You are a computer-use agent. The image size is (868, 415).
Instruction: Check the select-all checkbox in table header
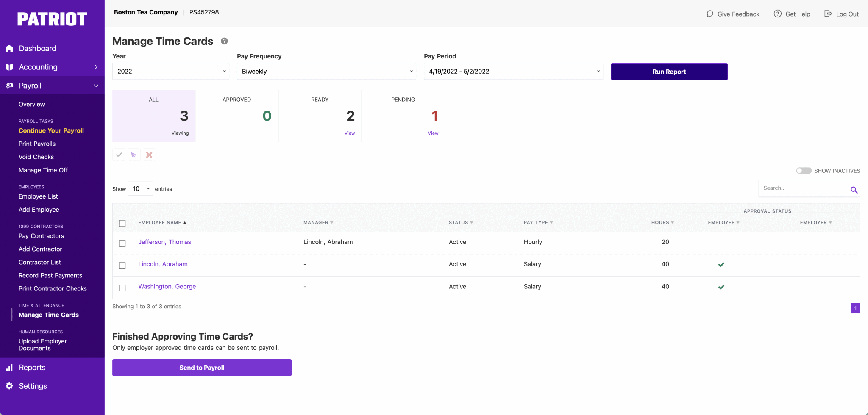[x=122, y=223]
